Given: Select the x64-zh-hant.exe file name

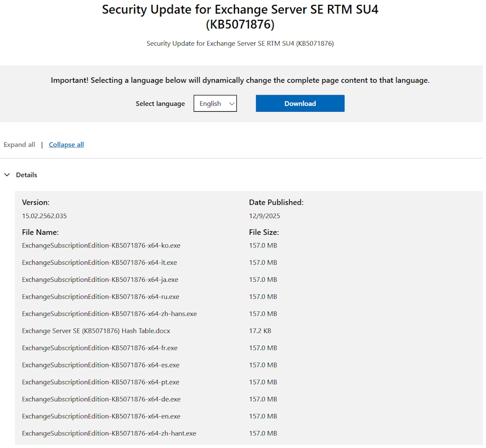Looking at the screenshot, I should tap(109, 433).
